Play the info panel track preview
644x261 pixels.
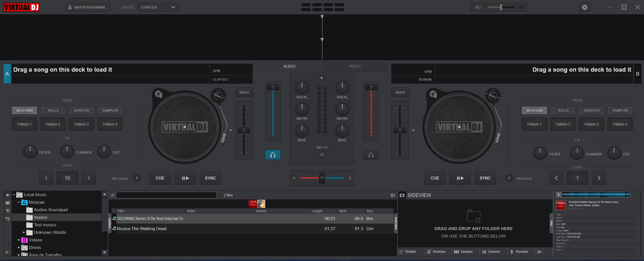click(x=559, y=195)
